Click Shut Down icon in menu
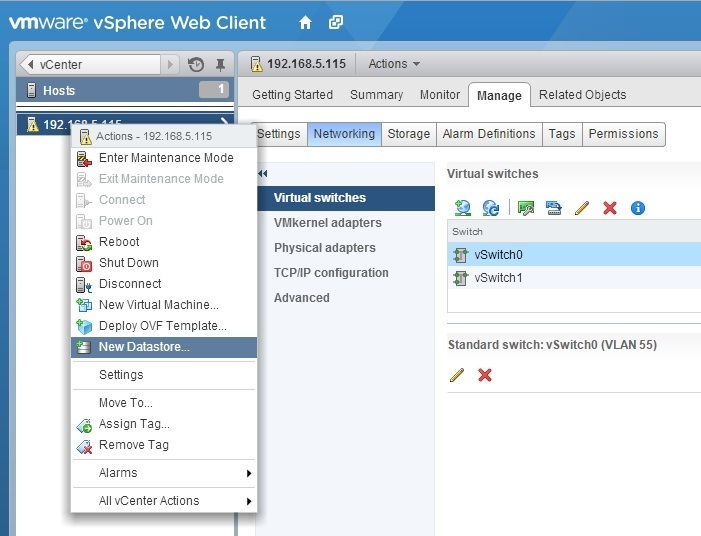Image resolution: width=701 pixels, height=536 pixels. pos(84,264)
